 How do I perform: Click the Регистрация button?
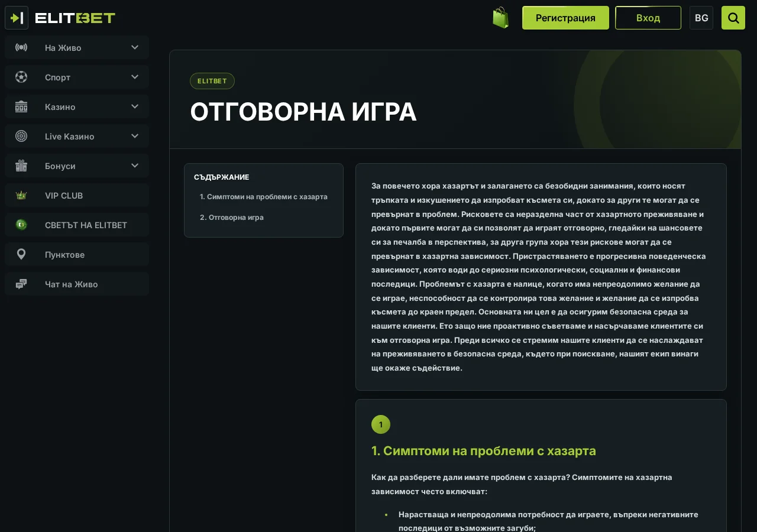[565, 18]
